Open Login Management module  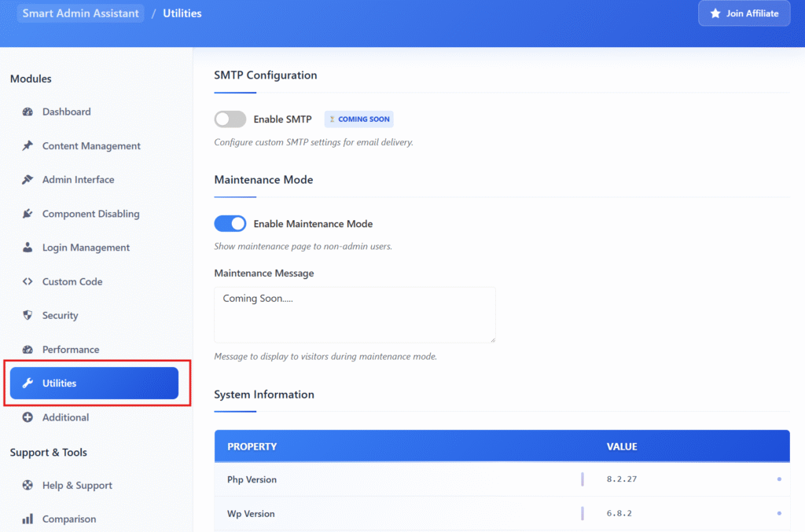click(94, 248)
